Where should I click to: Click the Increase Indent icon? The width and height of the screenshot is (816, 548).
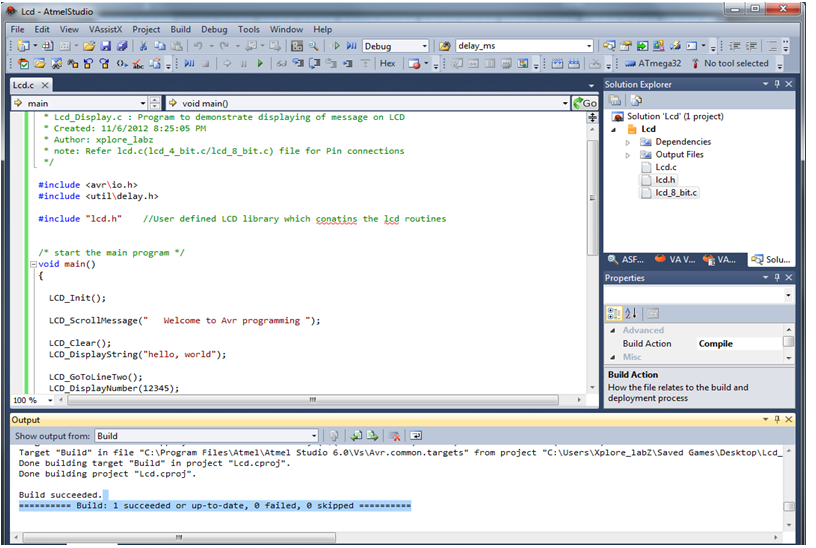[x=751, y=46]
